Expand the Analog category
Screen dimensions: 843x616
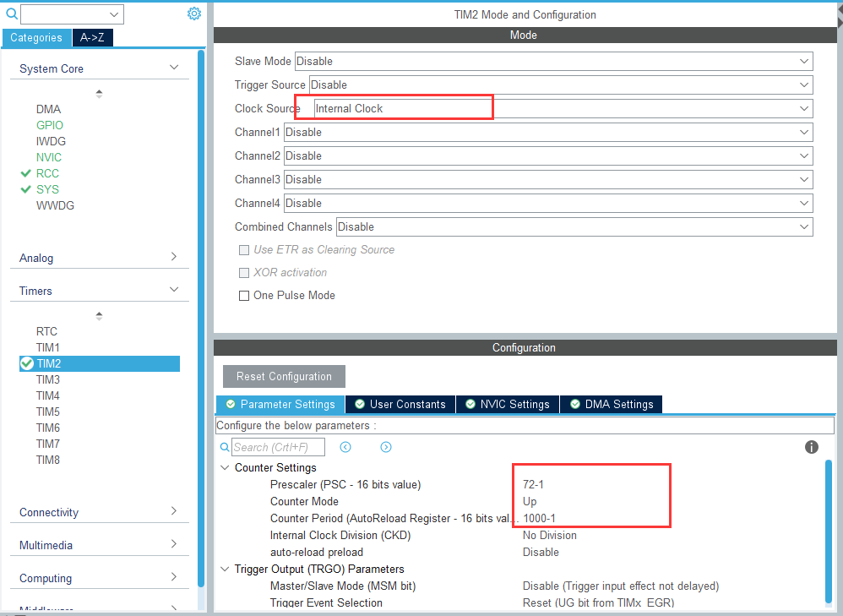tap(174, 257)
